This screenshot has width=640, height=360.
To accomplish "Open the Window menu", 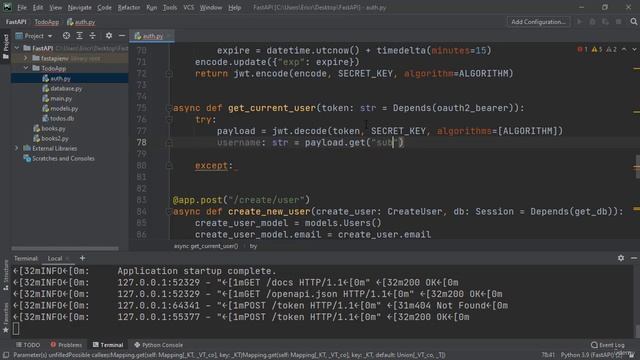I will [211, 7].
